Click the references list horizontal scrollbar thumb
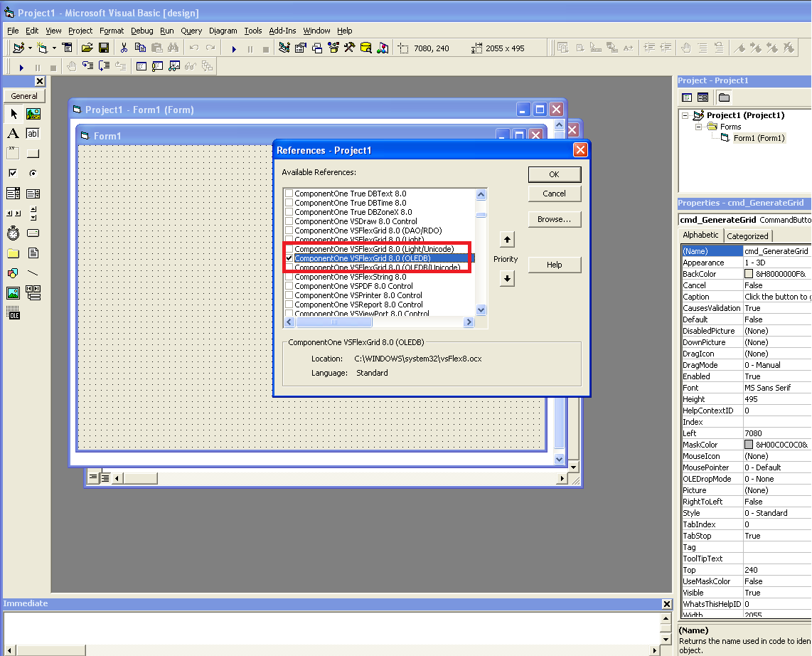This screenshot has width=812, height=656. pos(334,322)
